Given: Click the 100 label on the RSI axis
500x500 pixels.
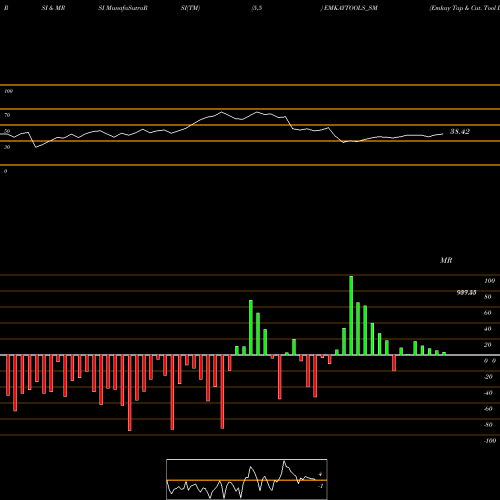Looking at the screenshot, I should [8, 91].
